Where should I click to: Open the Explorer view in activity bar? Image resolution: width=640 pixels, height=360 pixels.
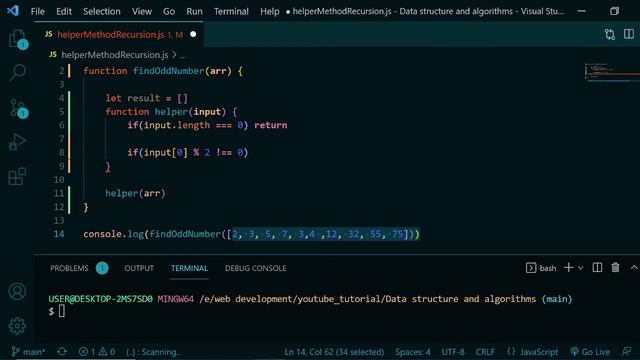[17, 39]
